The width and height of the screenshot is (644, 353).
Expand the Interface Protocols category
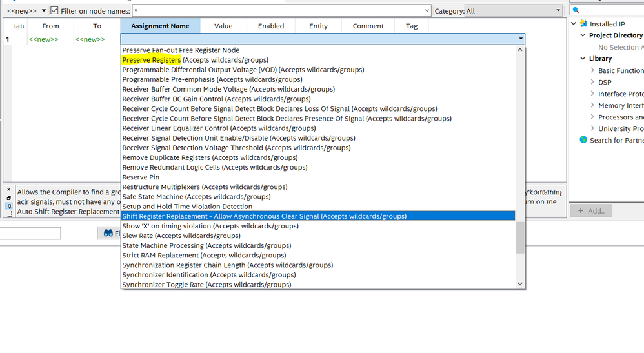click(592, 94)
